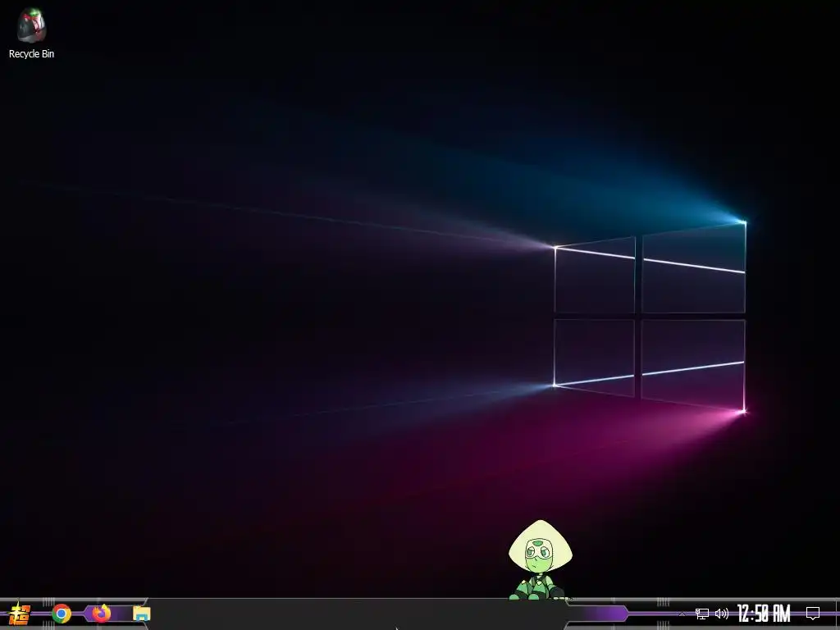Launch Firefox from the taskbar
Screen dimensions: 840x630
(101, 613)
